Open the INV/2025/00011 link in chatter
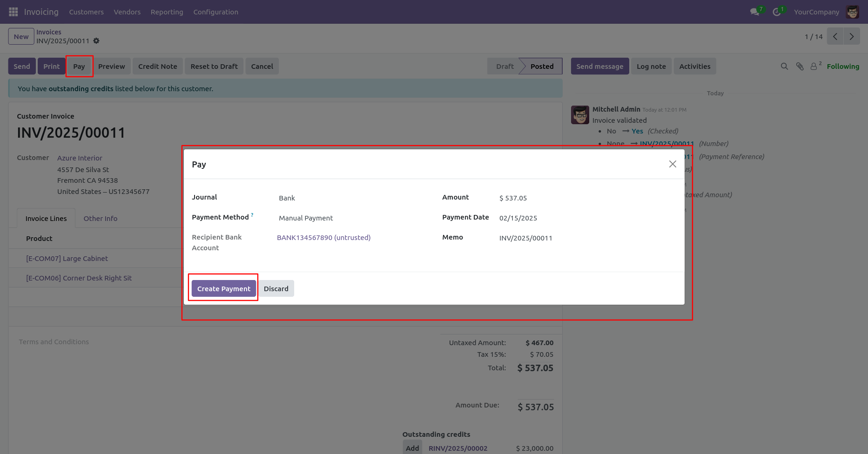 pyautogui.click(x=667, y=144)
